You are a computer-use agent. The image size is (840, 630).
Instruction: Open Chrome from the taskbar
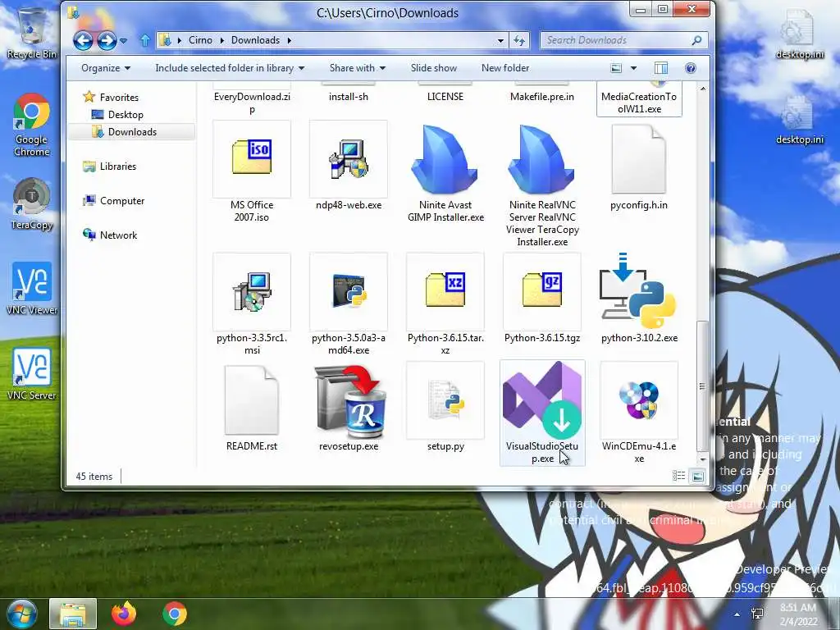tap(175, 614)
